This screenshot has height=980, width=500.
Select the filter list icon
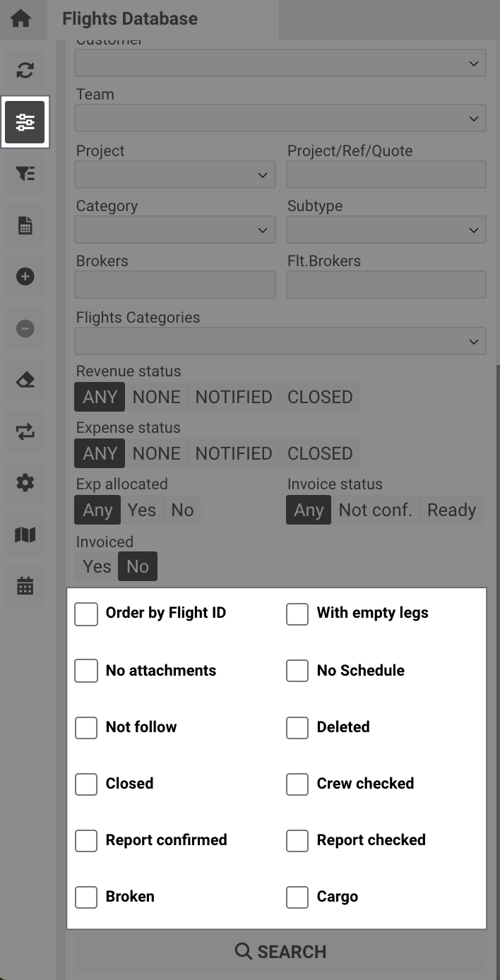tap(25, 174)
